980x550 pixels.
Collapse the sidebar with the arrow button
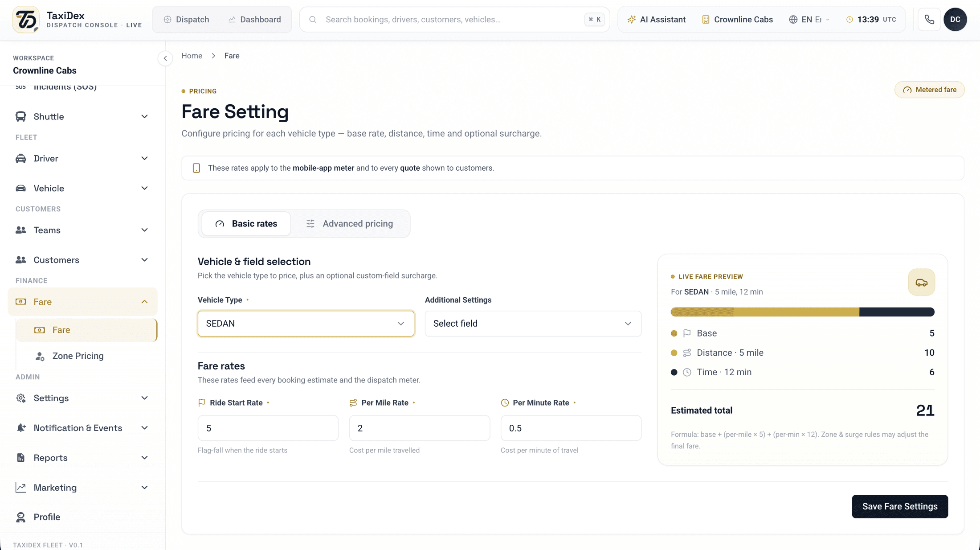pos(165,58)
